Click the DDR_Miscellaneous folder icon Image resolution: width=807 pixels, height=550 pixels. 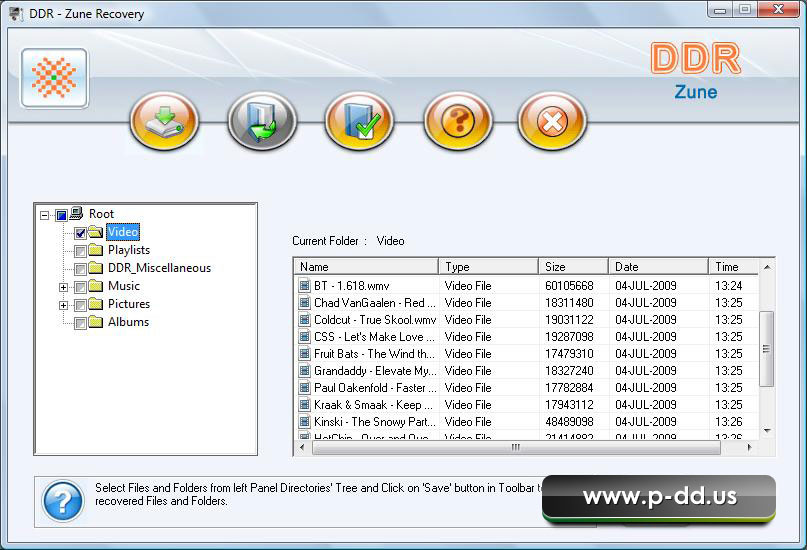(95, 268)
